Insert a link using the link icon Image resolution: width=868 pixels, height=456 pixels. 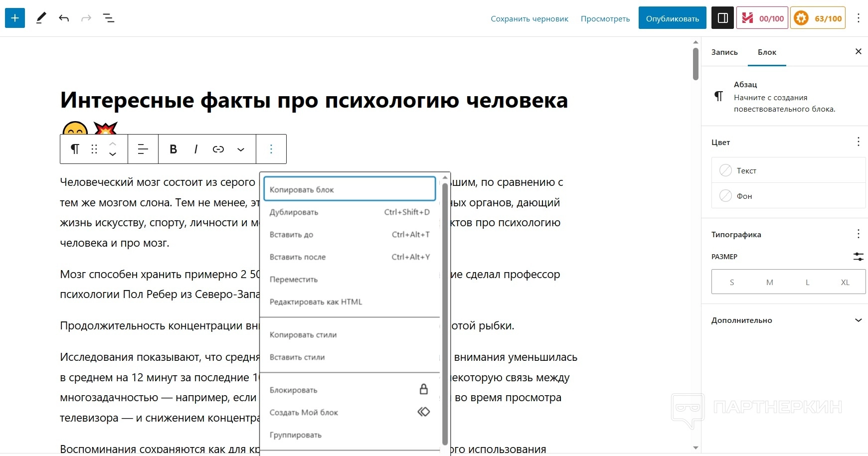[x=218, y=149]
